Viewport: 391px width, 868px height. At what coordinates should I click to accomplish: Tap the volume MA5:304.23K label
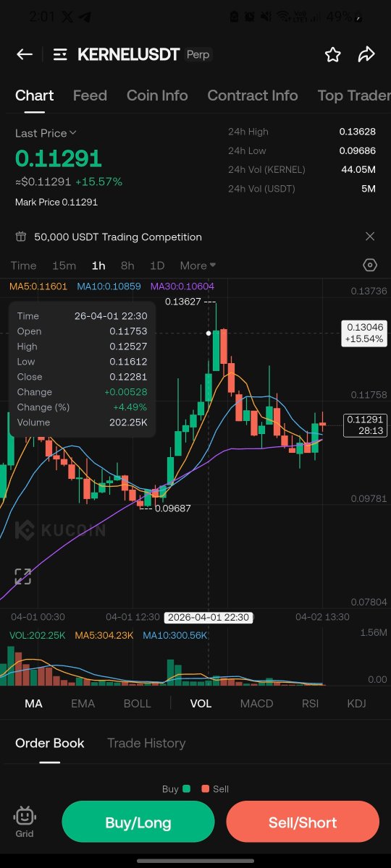tap(104, 635)
